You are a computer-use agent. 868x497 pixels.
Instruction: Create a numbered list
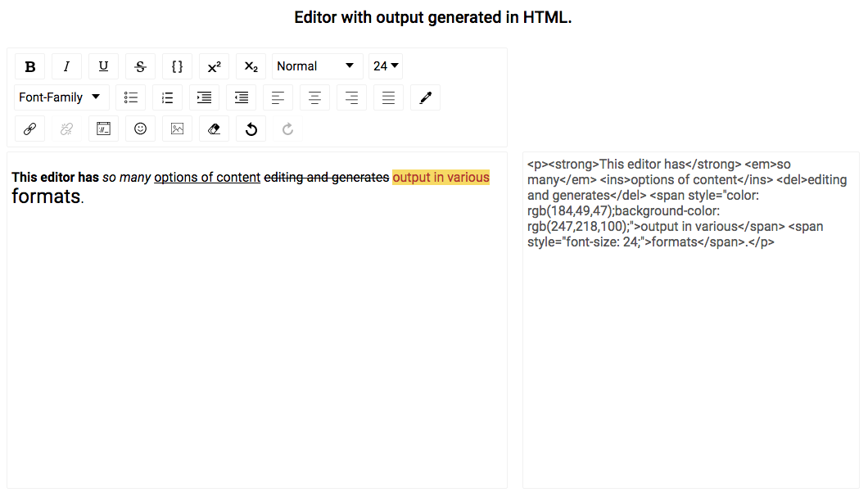(x=167, y=97)
